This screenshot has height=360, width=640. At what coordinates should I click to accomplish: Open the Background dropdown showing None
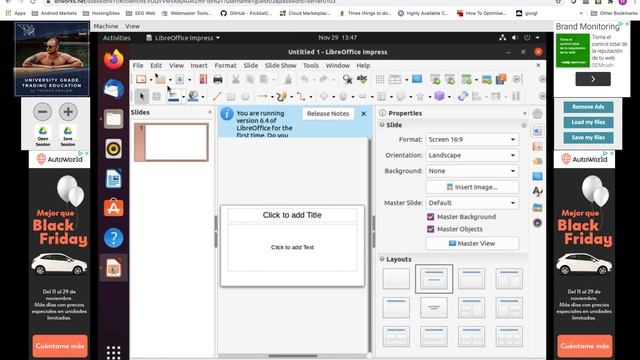pyautogui.click(x=472, y=171)
